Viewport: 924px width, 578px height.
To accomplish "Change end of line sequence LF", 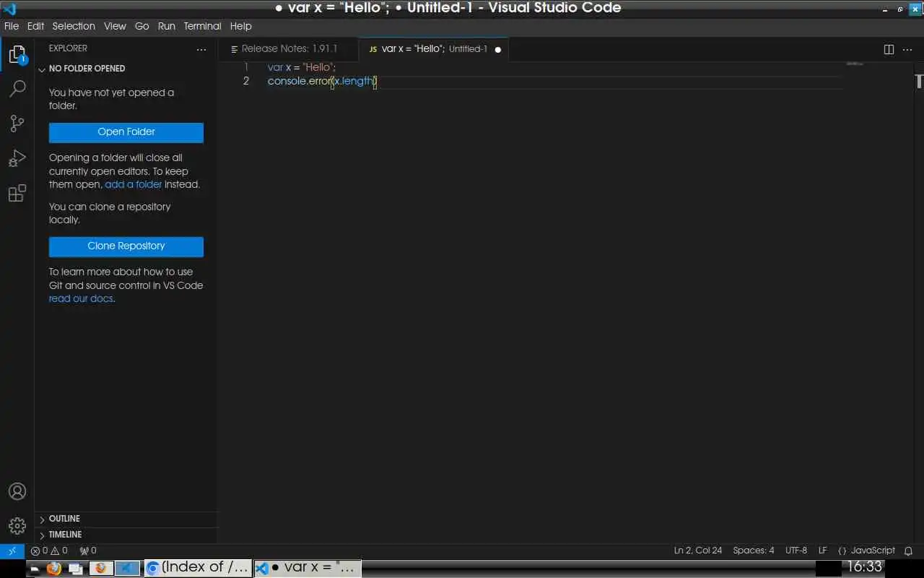I will pos(823,551).
